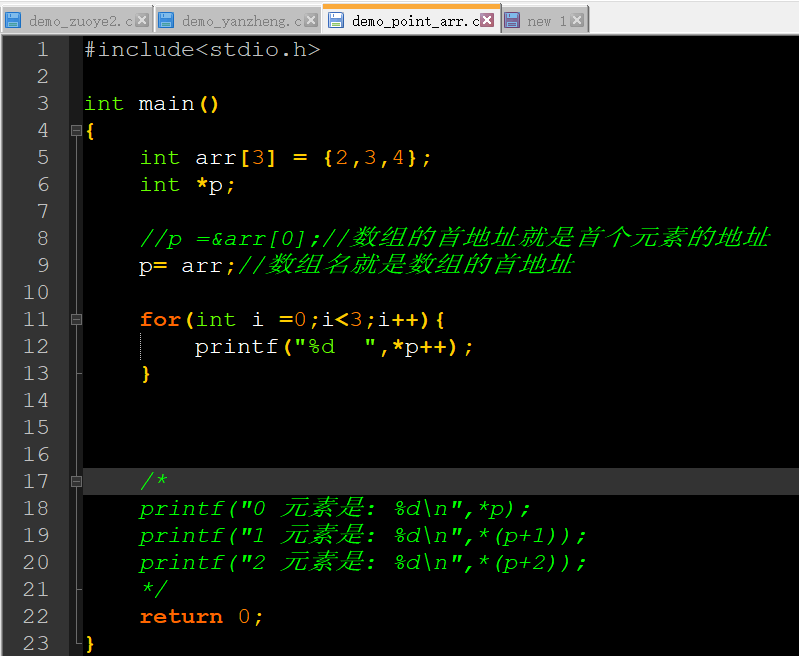Click the closing brace on line 13

(x=146, y=374)
